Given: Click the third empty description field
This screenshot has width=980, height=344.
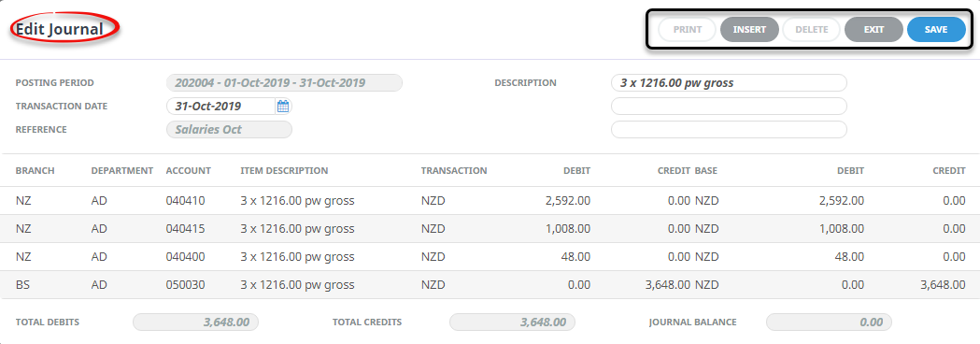Looking at the screenshot, I should (729, 130).
